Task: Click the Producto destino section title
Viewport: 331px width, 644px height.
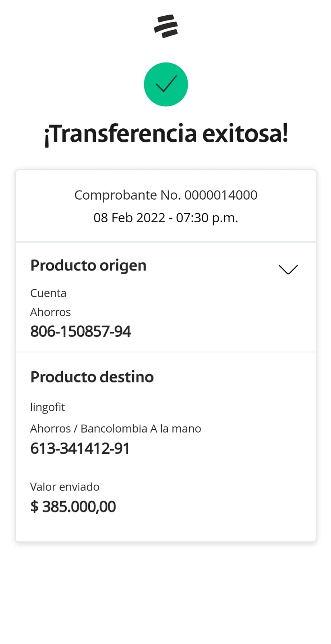Action: (92, 377)
